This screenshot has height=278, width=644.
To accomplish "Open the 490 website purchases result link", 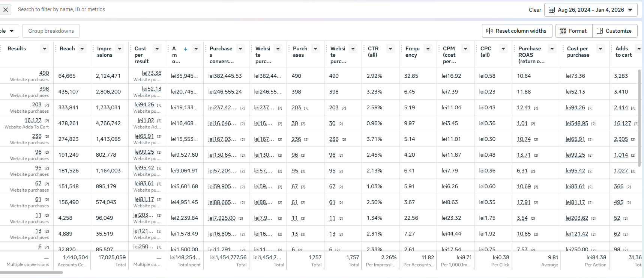I will tap(44, 73).
